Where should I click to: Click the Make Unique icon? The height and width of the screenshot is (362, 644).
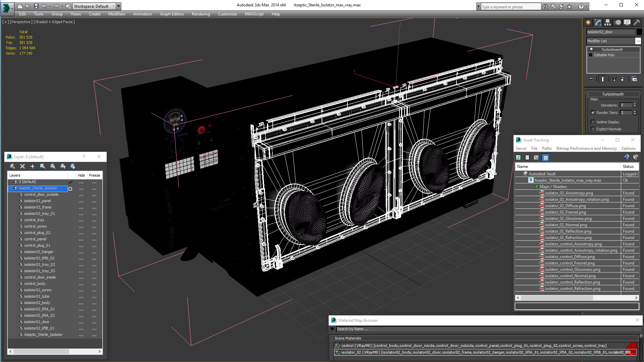tap(614, 79)
